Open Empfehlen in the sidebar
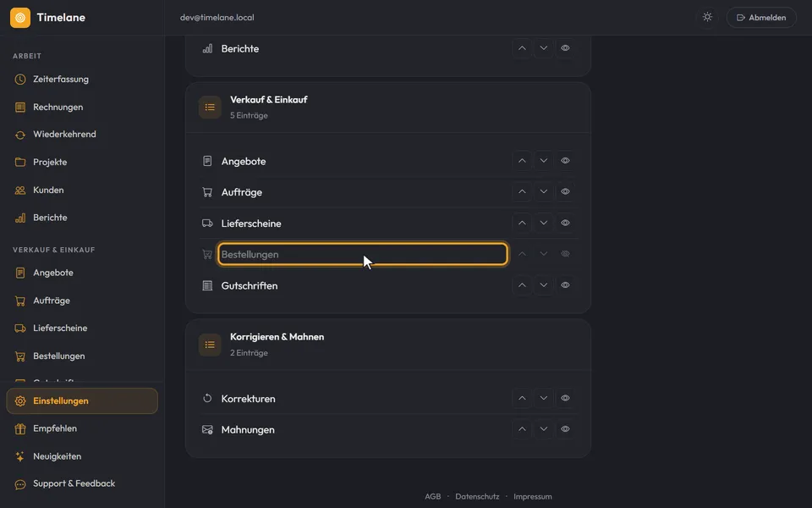Viewport: 812px width, 508px height. point(82,428)
